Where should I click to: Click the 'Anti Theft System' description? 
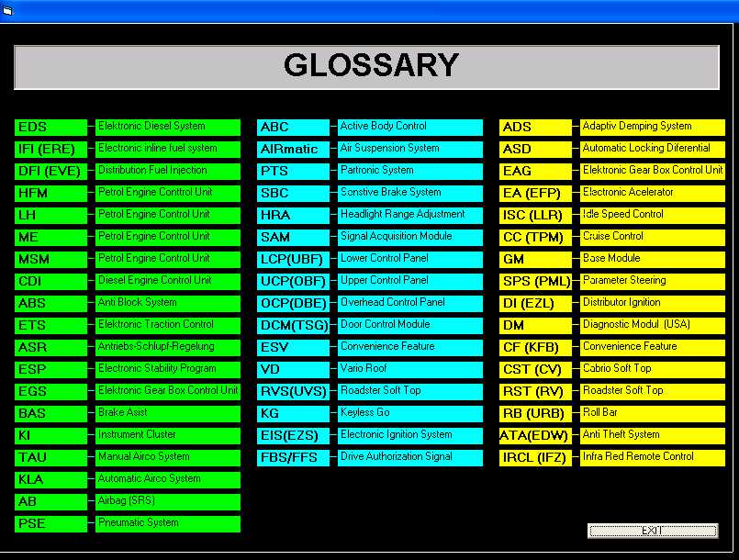652,435
